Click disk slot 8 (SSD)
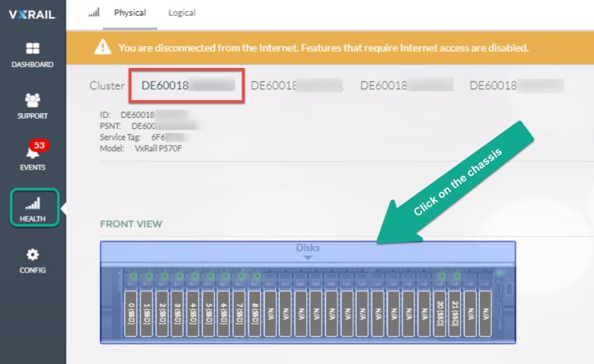 click(x=254, y=314)
